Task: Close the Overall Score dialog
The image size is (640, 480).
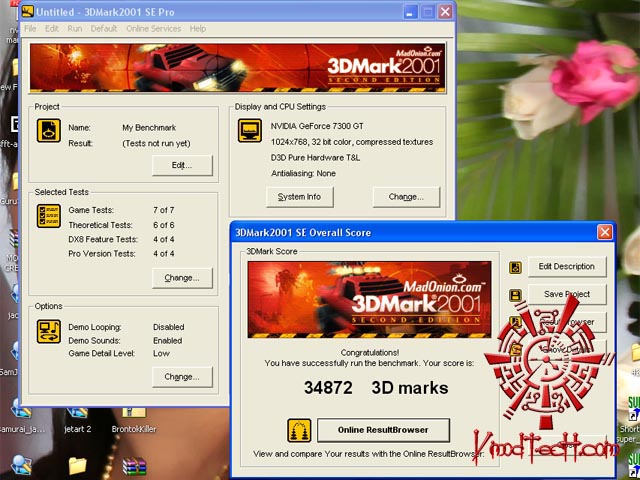Action: pos(604,232)
